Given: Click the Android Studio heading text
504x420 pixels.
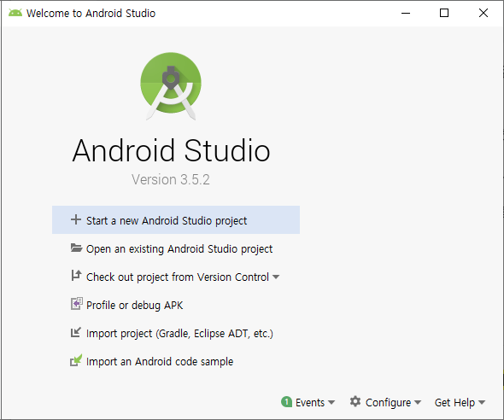Looking at the screenshot, I should pyautogui.click(x=171, y=150).
